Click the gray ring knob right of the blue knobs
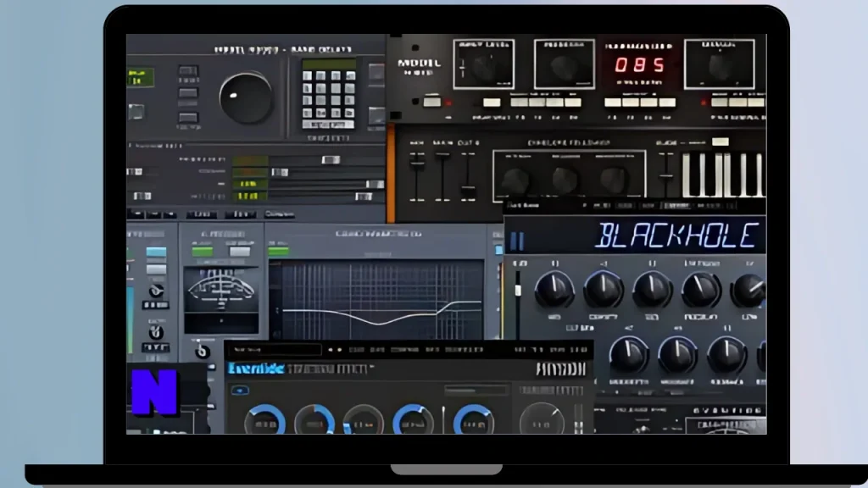 542,420
